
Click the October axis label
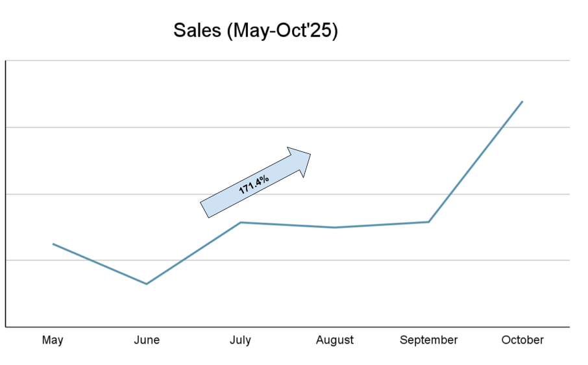[522, 340]
